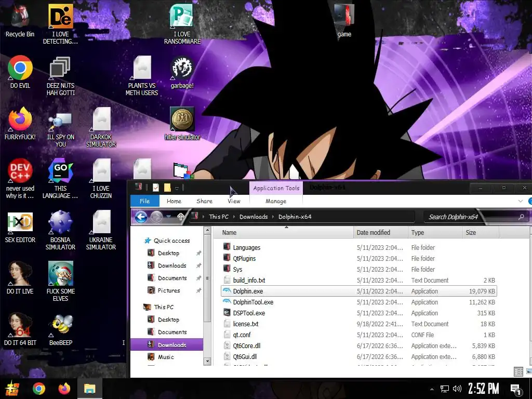Open the Share ribbon tab
This screenshot has height=399, width=532.
point(204,201)
